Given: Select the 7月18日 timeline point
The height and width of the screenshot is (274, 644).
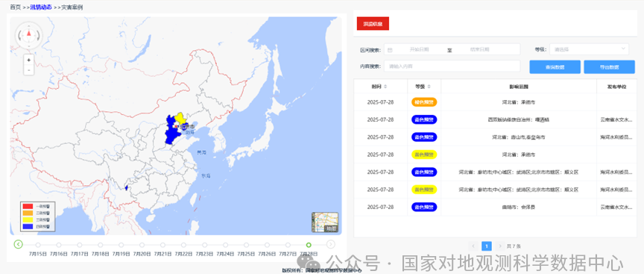Looking at the screenshot, I should tap(100, 245).
